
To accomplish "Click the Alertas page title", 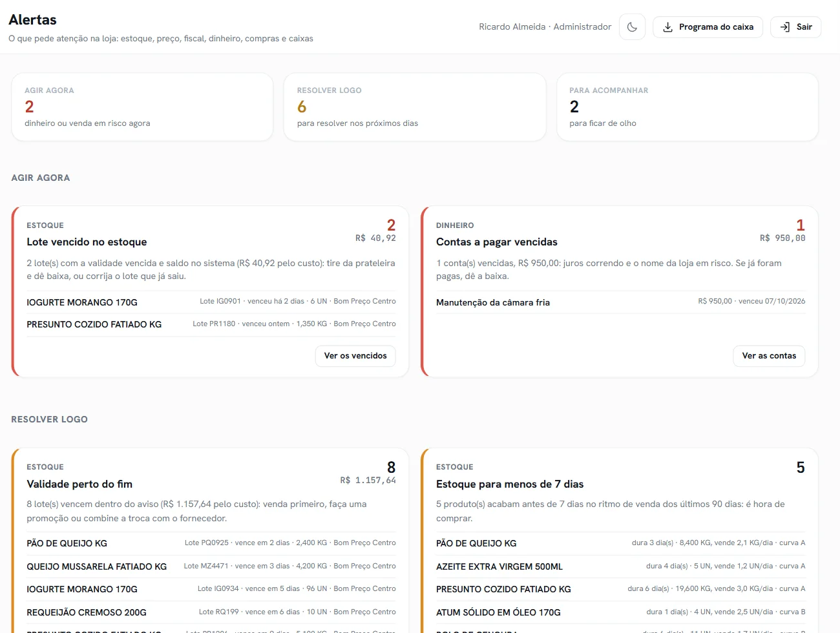I will click(32, 20).
